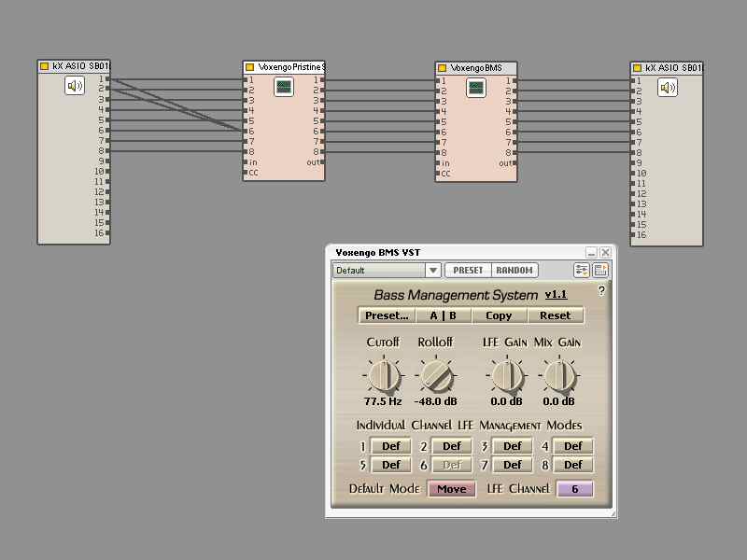Toggle yellow bypass square on right KX ASIO node
The width and height of the screenshot is (747, 560).
(x=637, y=68)
